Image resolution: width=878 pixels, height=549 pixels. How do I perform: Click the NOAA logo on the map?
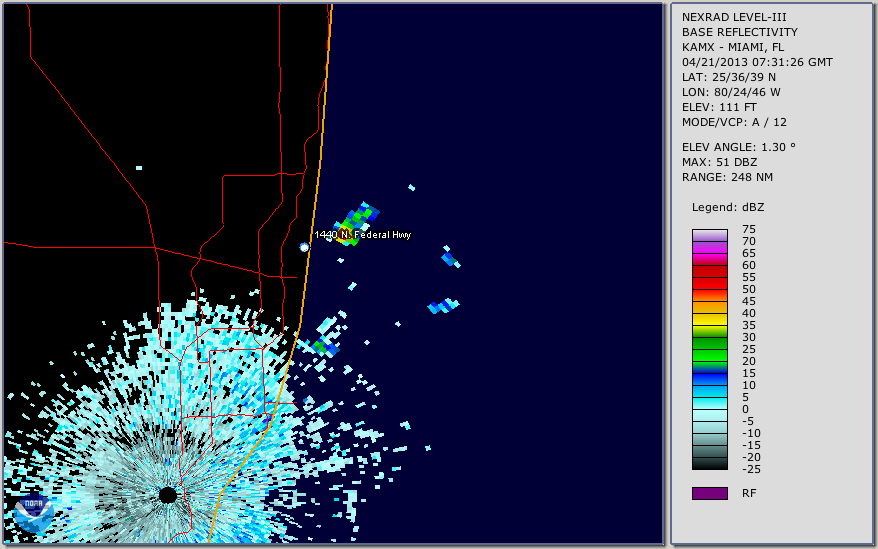pos(34,513)
